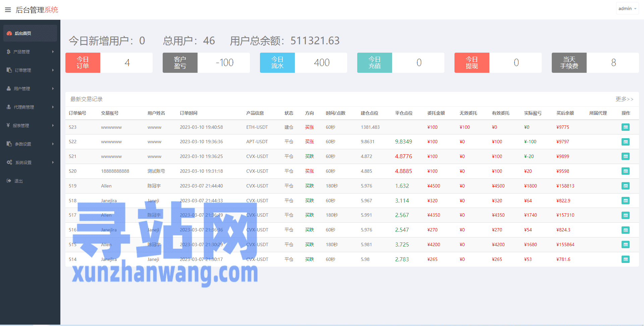Open the 用户管理 sidebar menu item
The height and width of the screenshot is (326, 644).
(x=22, y=89)
